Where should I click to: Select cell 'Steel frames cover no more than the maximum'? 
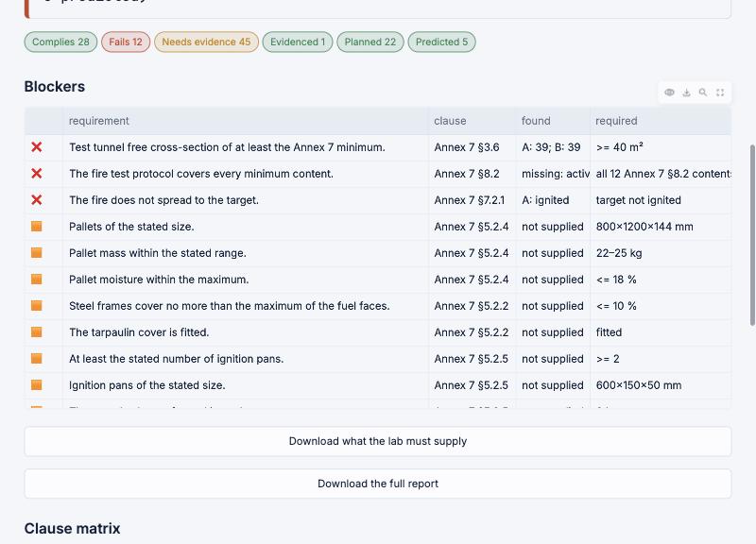246,306
